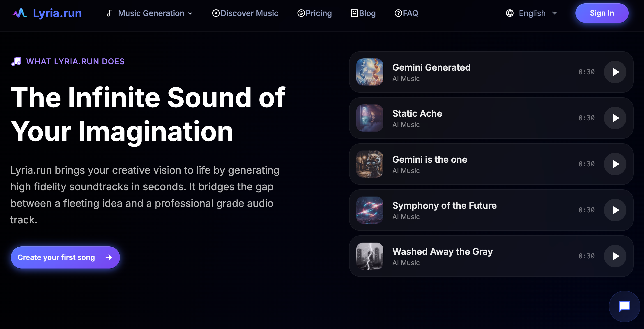Open the chat support bubble
The width and height of the screenshot is (644, 329).
point(624,306)
